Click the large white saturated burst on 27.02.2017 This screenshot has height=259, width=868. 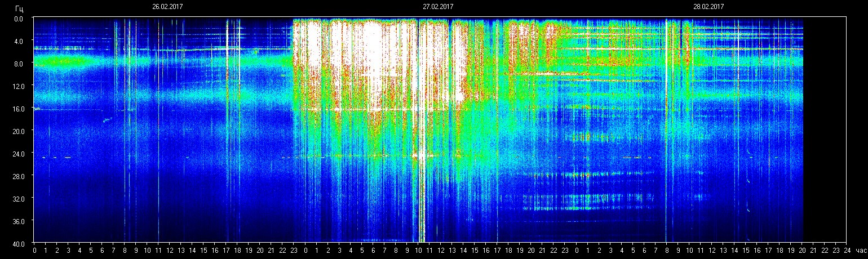(372, 51)
